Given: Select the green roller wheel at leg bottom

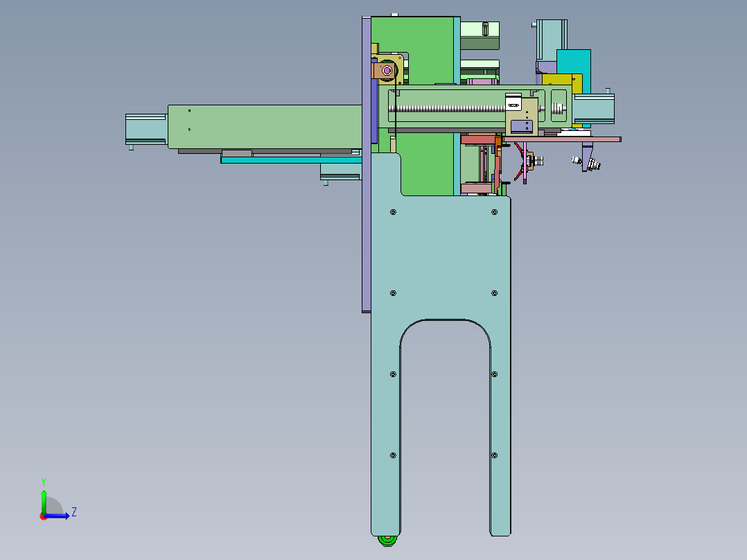Looking at the screenshot, I should tap(387, 541).
